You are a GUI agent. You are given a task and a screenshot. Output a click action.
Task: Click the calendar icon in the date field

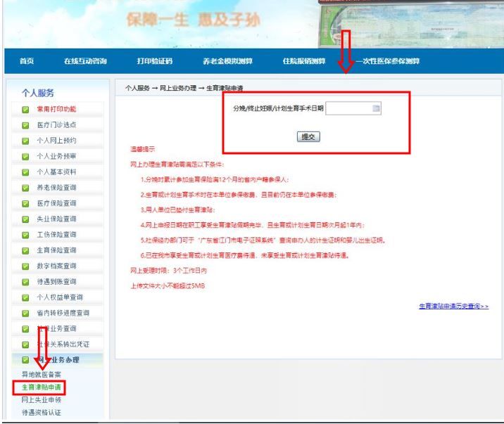[376, 108]
